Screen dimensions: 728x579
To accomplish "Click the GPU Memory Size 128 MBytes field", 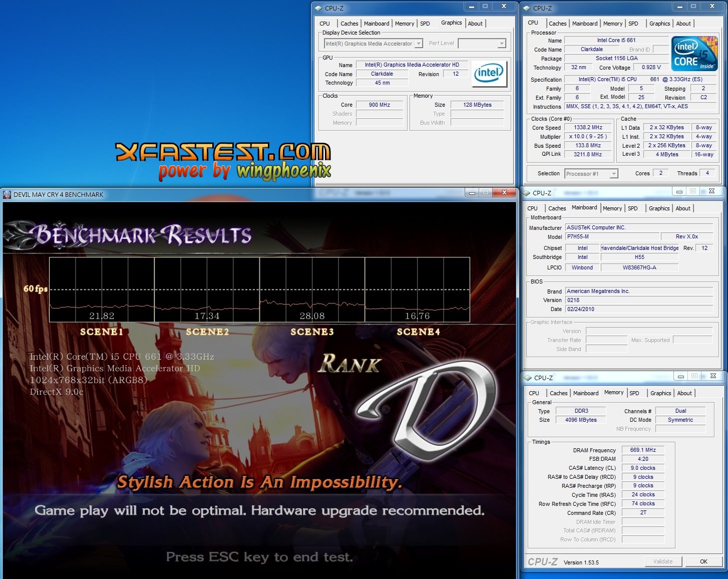I will pos(477,105).
